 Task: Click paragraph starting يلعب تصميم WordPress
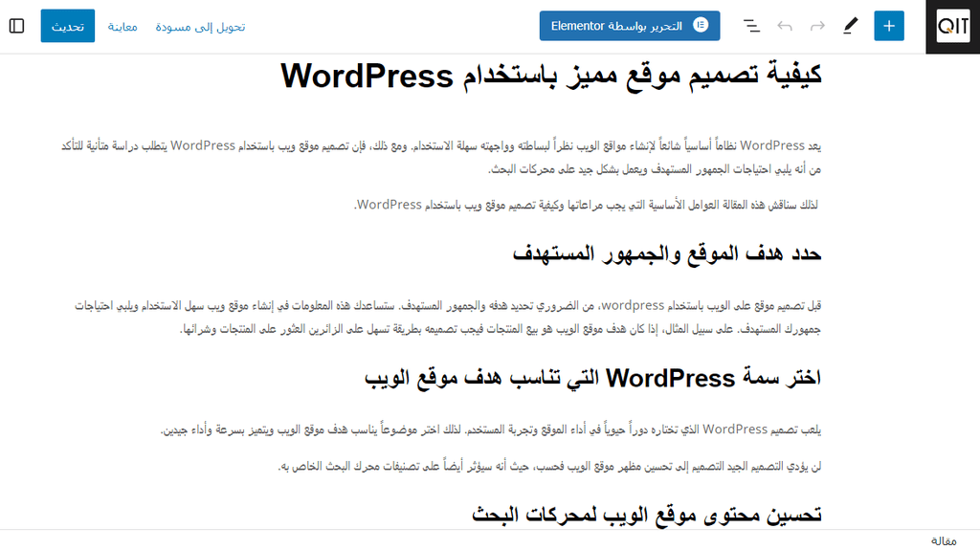pos(491,429)
